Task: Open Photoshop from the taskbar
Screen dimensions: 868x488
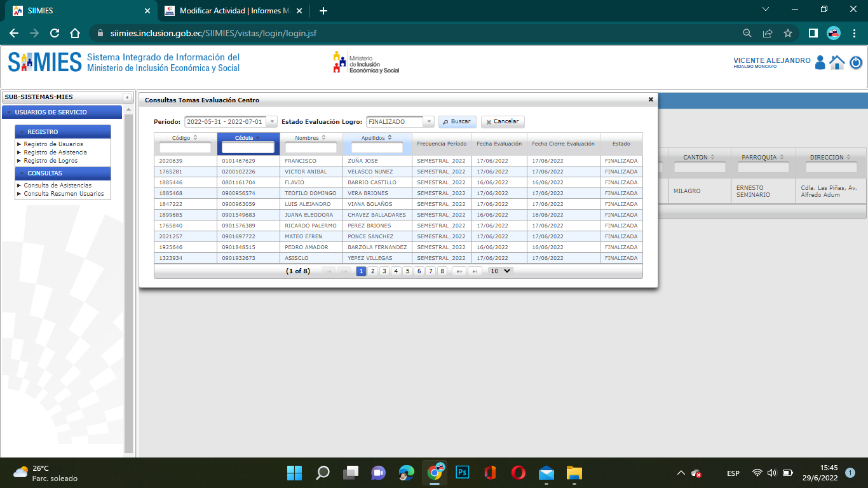Action: [463, 473]
